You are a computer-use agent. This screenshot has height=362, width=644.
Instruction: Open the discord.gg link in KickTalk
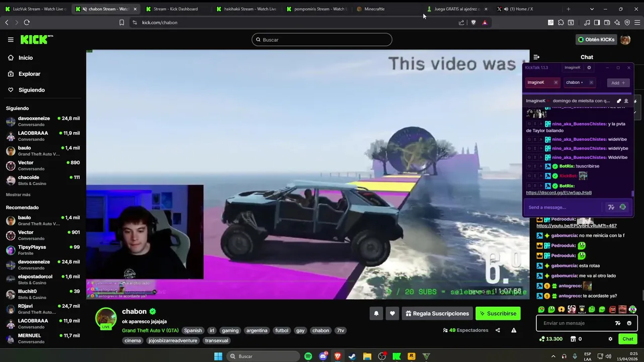click(x=558, y=193)
